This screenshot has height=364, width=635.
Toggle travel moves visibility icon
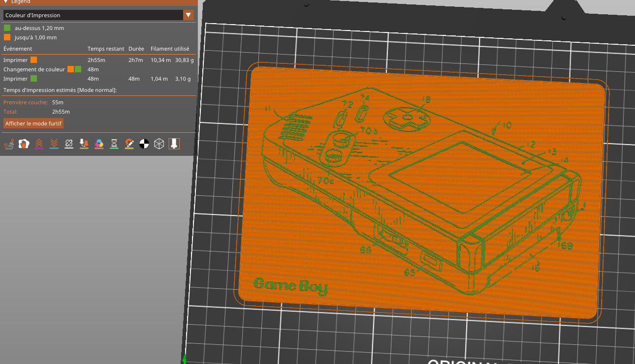tap(9, 144)
